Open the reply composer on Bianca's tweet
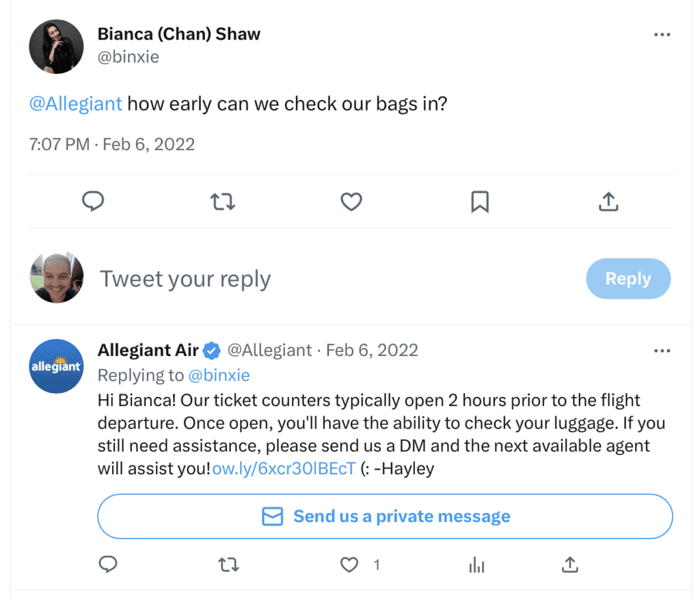This screenshot has width=700, height=600. tap(93, 202)
